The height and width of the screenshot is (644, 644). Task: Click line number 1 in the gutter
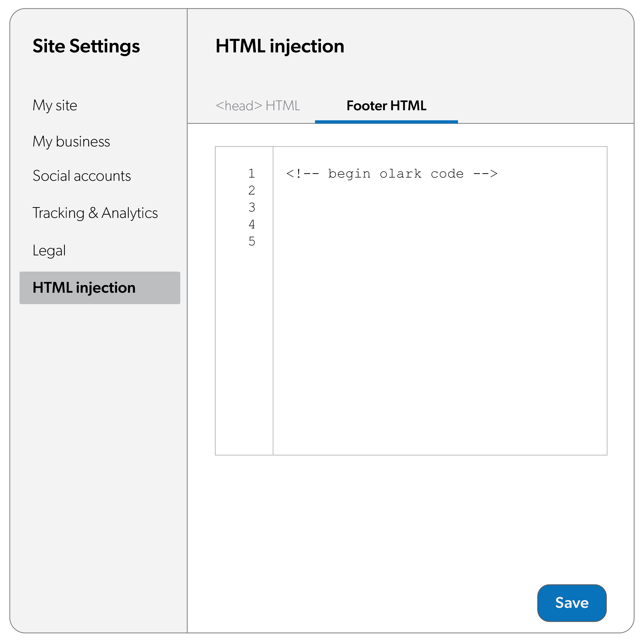[252, 173]
